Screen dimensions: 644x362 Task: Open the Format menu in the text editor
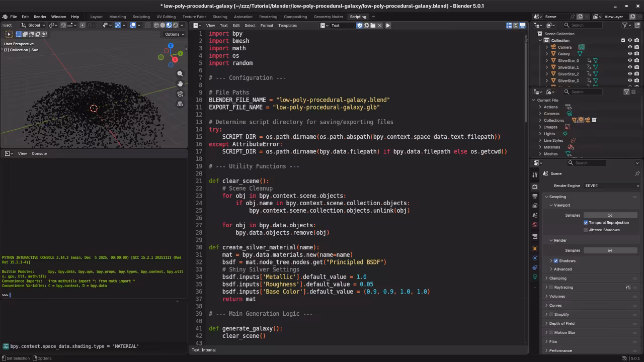(x=267, y=25)
